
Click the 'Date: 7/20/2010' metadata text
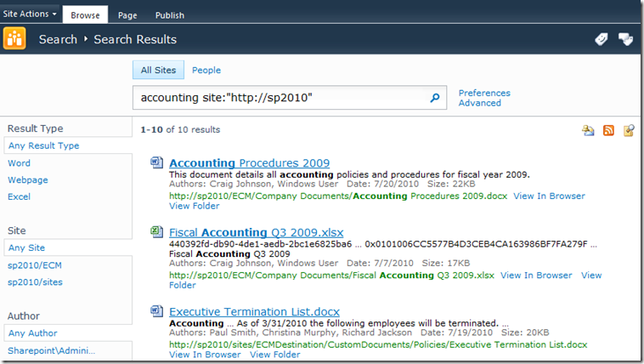[383, 184]
